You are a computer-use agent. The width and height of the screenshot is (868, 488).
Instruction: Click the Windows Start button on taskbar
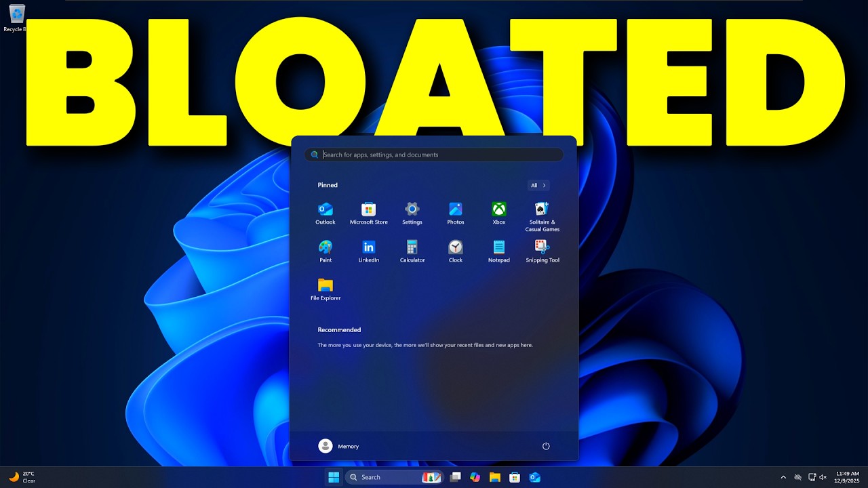pyautogui.click(x=334, y=477)
